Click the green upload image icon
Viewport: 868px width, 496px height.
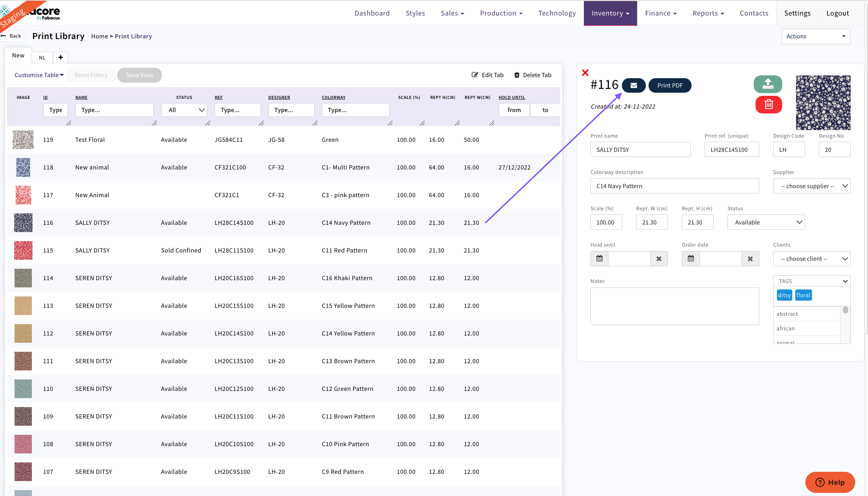coord(768,84)
